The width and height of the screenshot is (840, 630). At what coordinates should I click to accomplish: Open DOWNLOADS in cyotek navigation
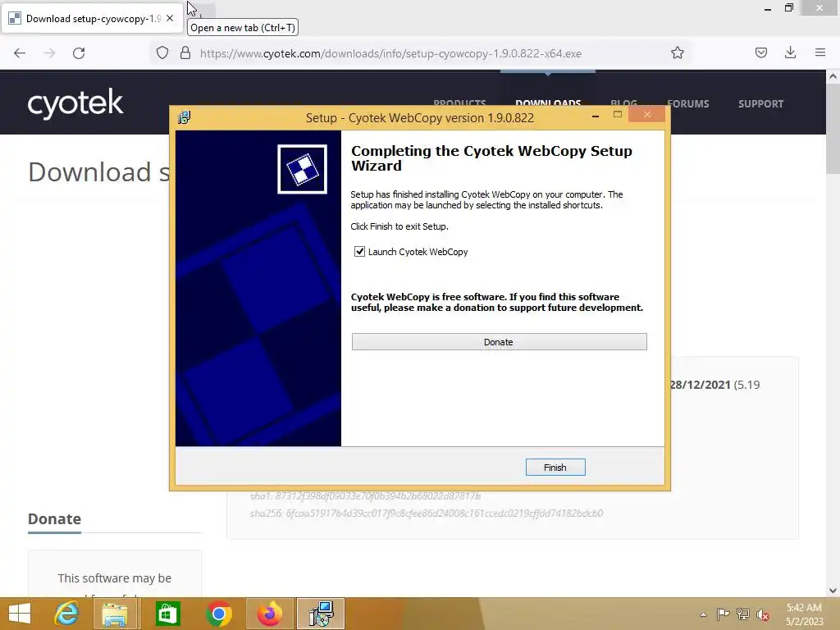548,103
